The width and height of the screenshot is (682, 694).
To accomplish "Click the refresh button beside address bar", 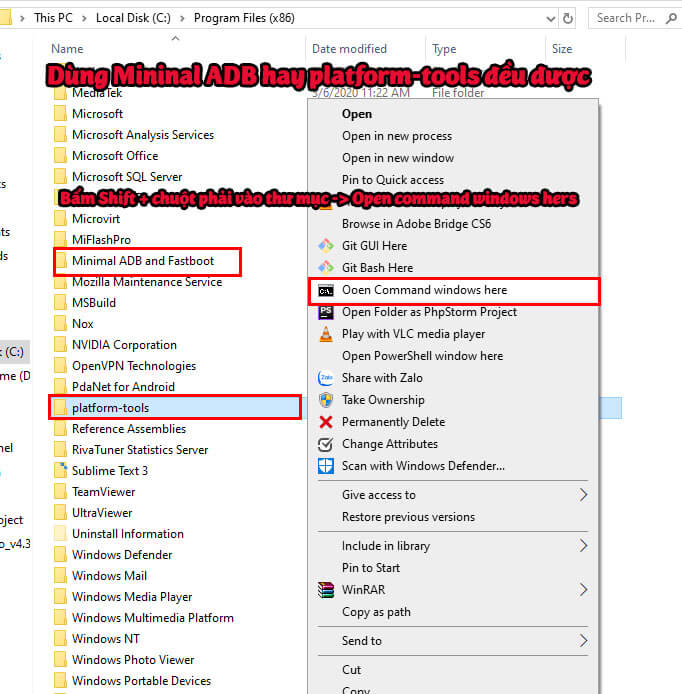I will pyautogui.click(x=568, y=17).
